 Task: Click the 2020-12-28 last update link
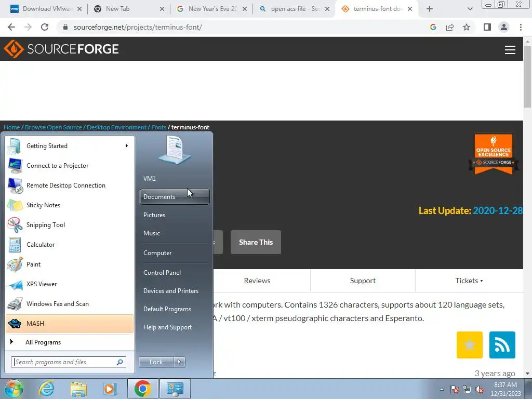[x=498, y=211]
